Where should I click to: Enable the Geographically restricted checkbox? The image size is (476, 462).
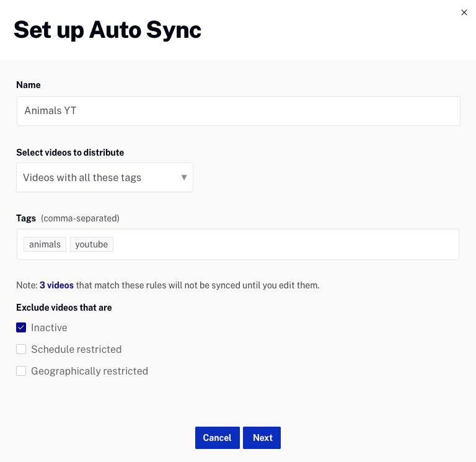(x=21, y=371)
